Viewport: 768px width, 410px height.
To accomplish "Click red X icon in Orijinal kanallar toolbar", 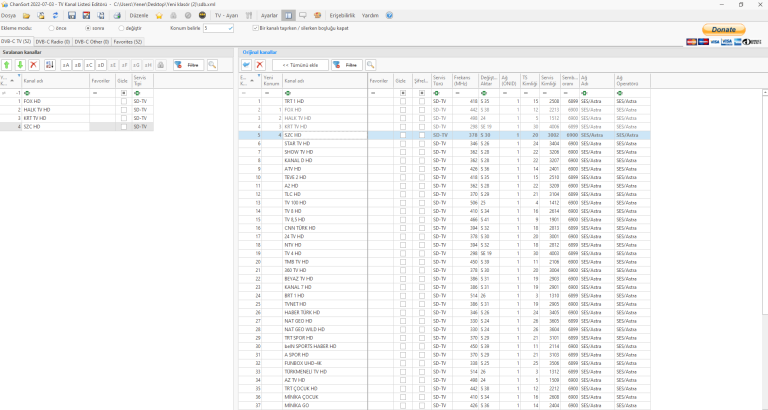I will point(260,65).
